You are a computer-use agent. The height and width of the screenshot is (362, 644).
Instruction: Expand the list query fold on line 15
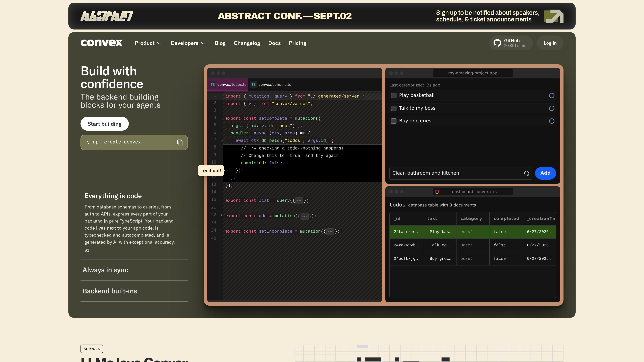click(222, 199)
